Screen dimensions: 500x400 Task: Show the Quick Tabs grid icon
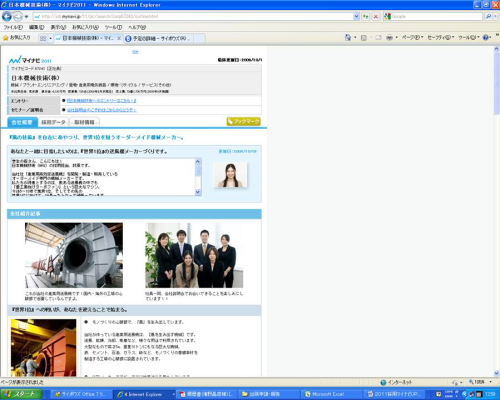[x=43, y=38]
